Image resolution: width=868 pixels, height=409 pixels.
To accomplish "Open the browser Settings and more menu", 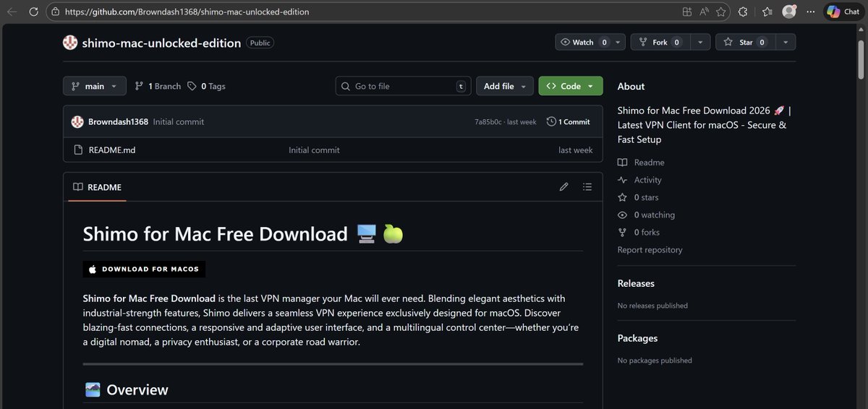I will pyautogui.click(x=811, y=12).
